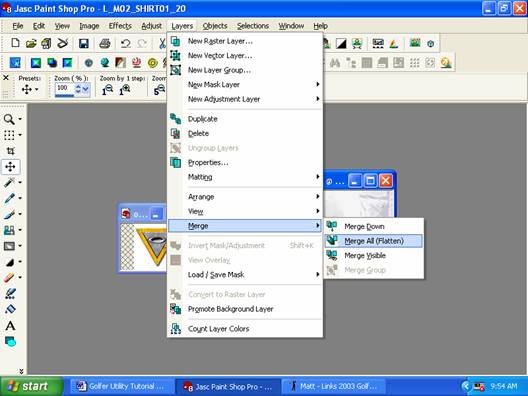
Task: Switch to Golfer Utility Tutorial taskbar item
Action: click(x=121, y=386)
